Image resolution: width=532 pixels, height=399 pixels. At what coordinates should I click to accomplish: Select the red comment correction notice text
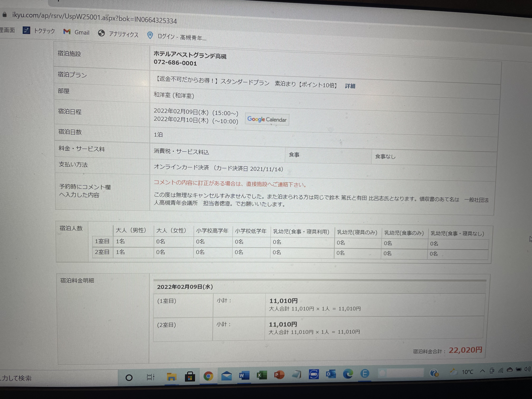coord(230,184)
